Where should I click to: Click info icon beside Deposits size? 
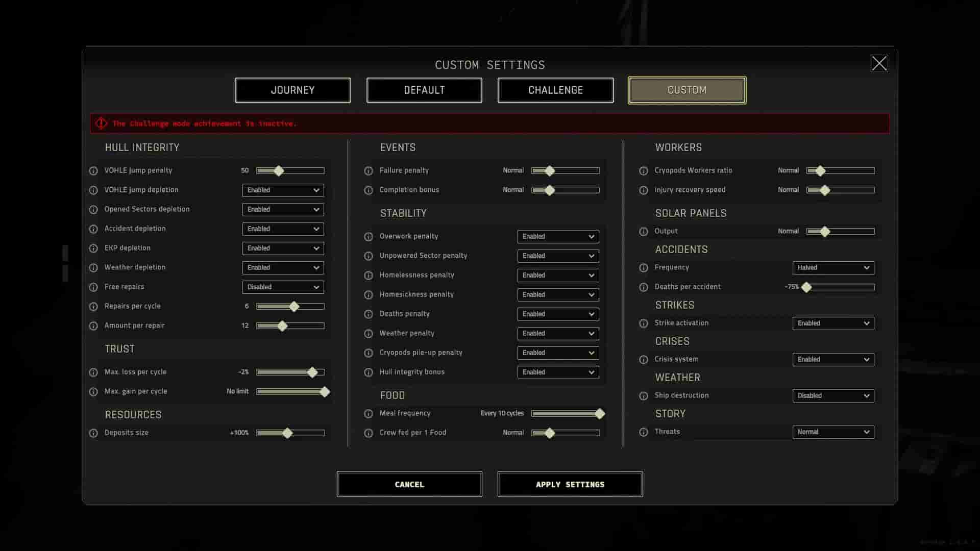(93, 433)
